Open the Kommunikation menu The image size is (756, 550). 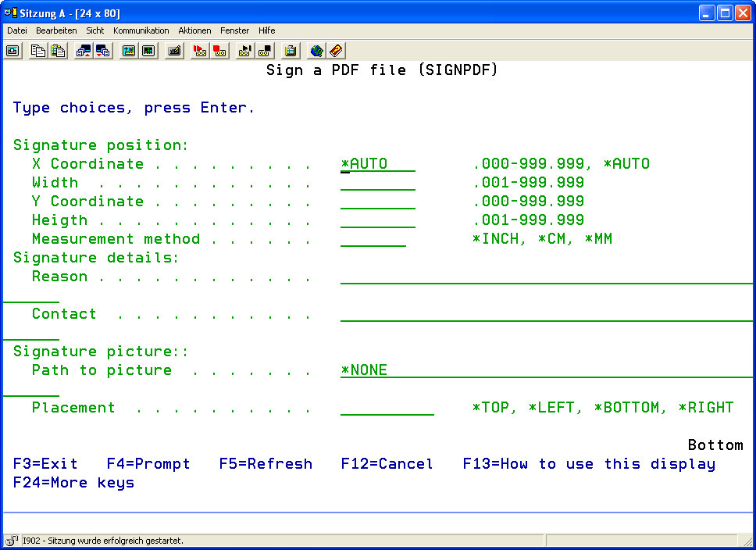(x=141, y=30)
